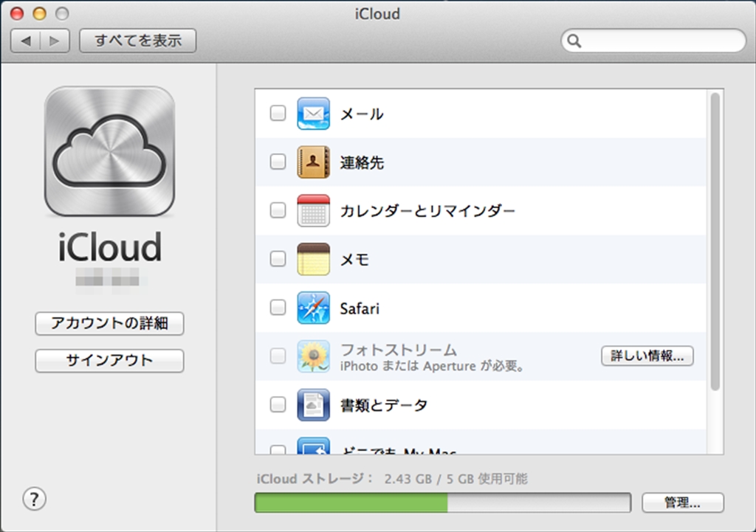Click the large iCloud cloud logo
Screen dimensions: 756x532
109,151
